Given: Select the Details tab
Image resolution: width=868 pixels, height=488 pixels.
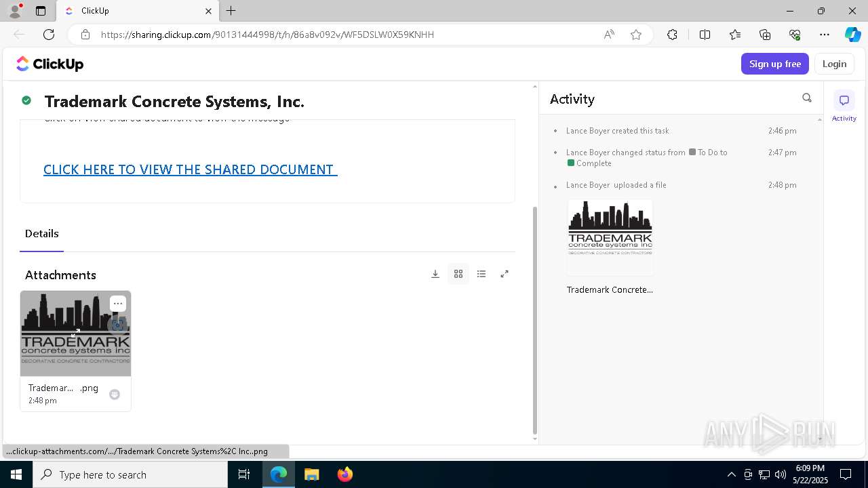Looking at the screenshot, I should [42, 233].
